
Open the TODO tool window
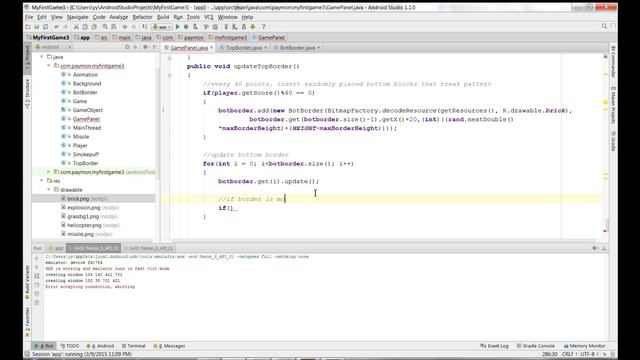(70, 346)
